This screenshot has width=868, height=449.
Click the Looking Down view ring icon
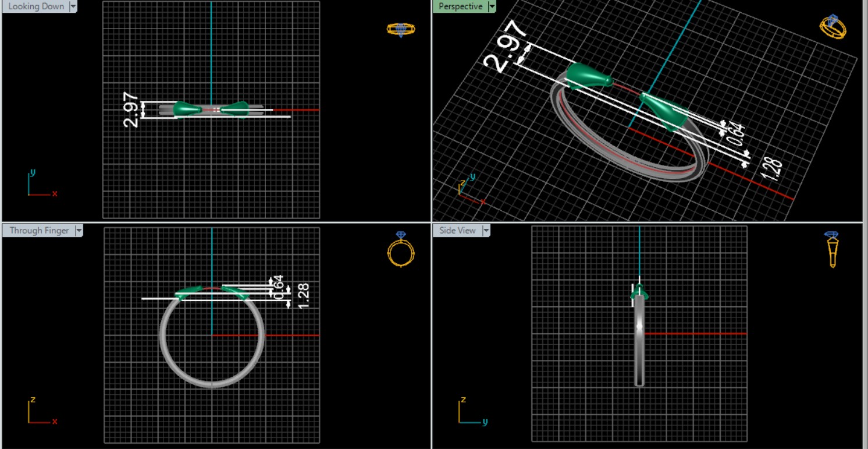click(401, 29)
